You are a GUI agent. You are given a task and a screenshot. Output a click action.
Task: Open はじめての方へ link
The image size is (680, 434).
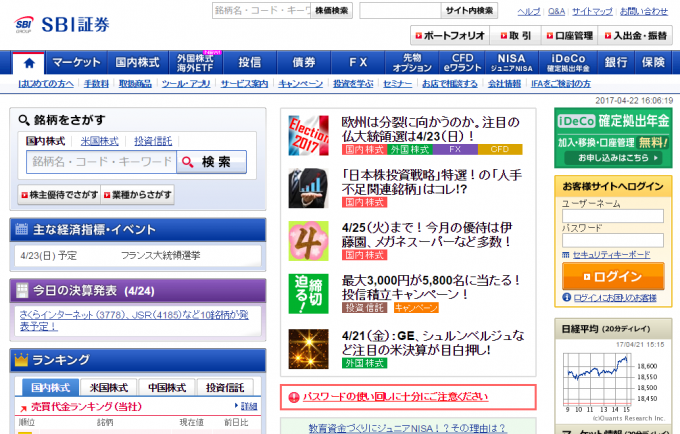click(x=46, y=84)
